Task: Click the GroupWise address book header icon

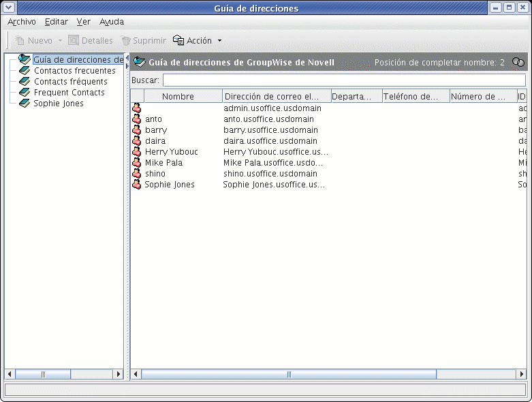Action: point(140,62)
